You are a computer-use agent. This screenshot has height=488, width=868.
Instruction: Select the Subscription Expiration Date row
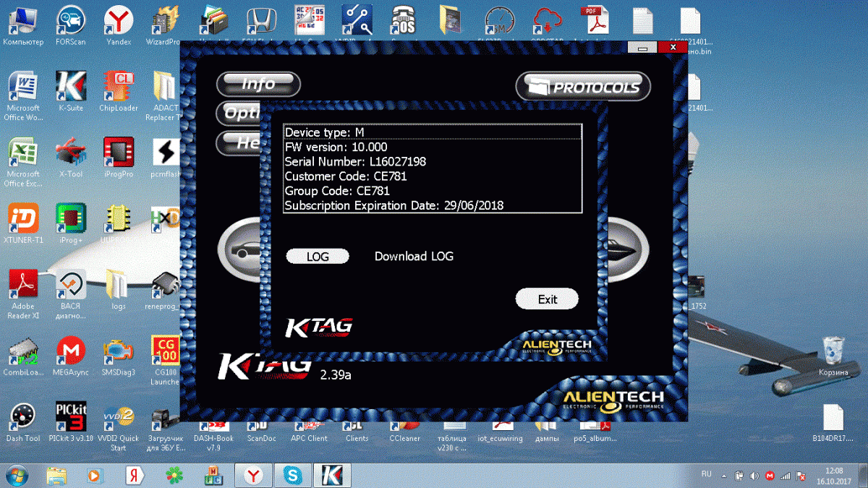tap(432, 205)
